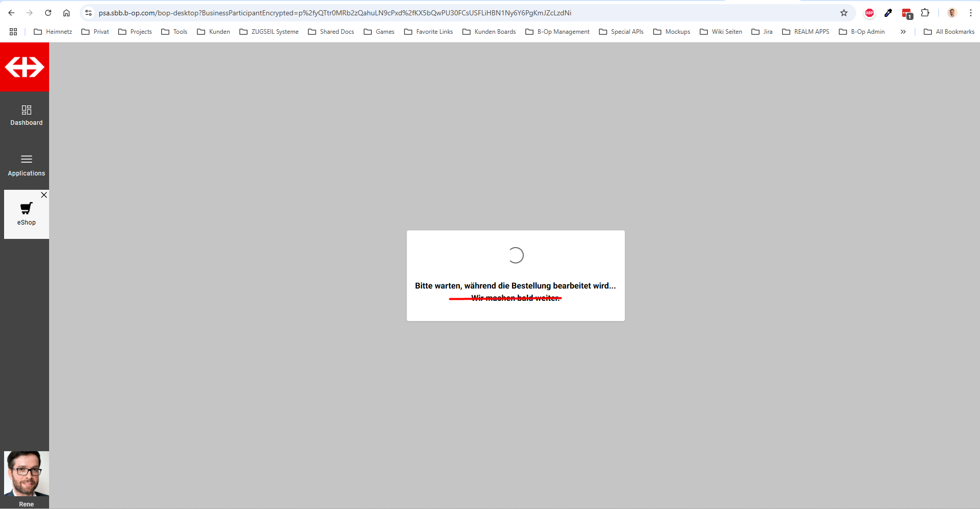This screenshot has width=980, height=509.
Task: Open the All Bookmarks folder
Action: click(949, 32)
